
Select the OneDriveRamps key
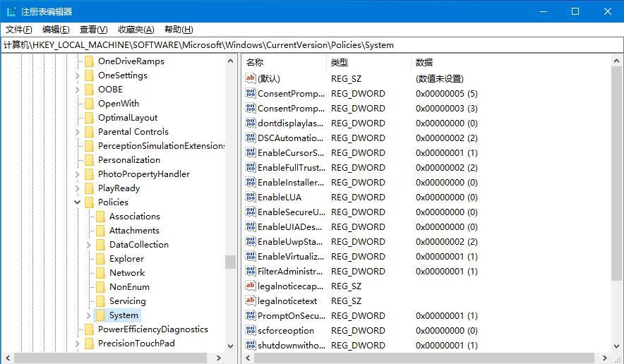pos(131,61)
